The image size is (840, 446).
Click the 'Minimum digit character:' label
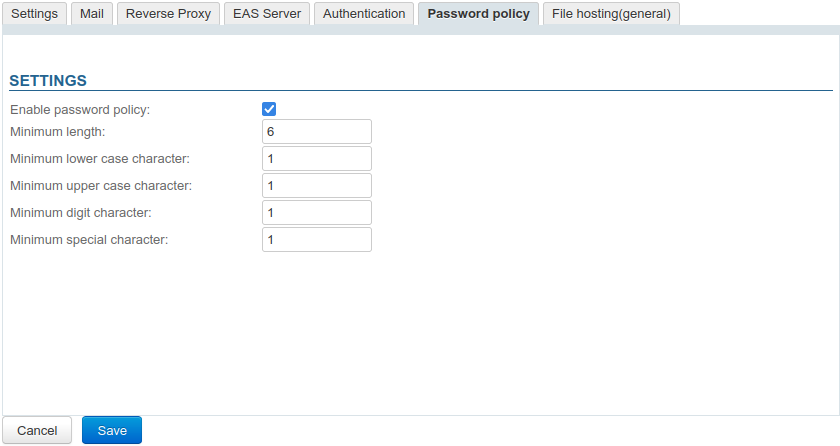coord(81,213)
